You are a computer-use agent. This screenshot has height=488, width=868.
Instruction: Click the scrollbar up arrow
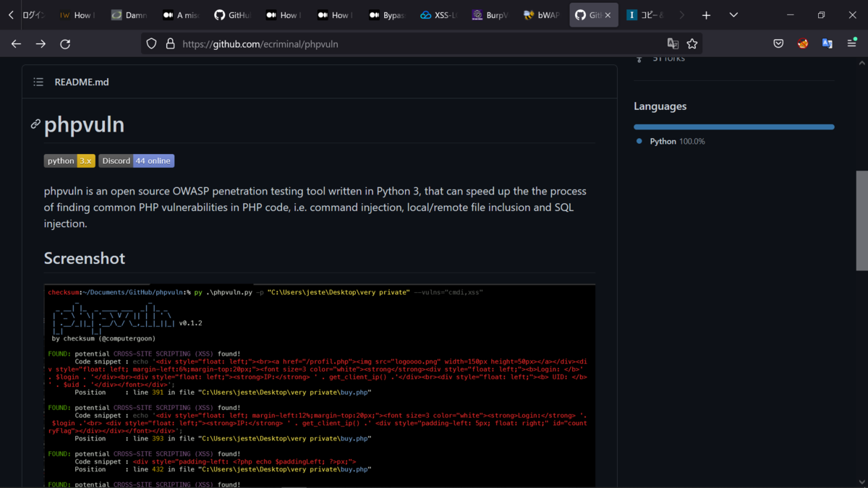861,63
